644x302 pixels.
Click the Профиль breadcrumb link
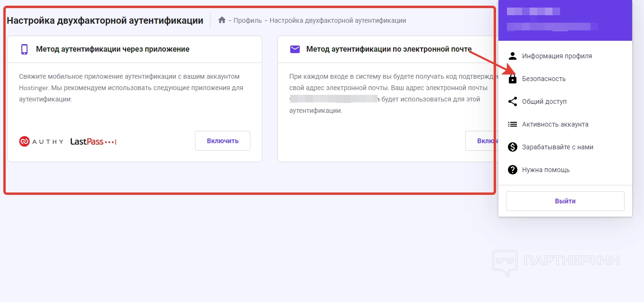248,20
